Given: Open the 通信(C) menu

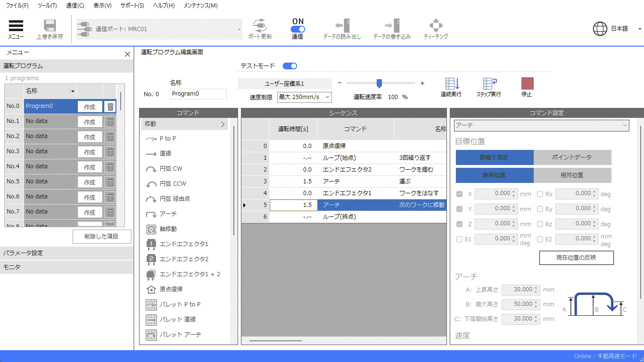Looking at the screenshot, I should tap(75, 5).
